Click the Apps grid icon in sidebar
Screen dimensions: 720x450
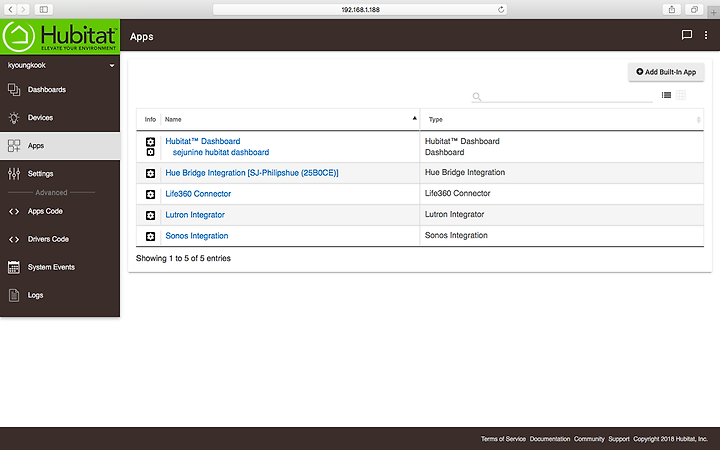[14, 146]
